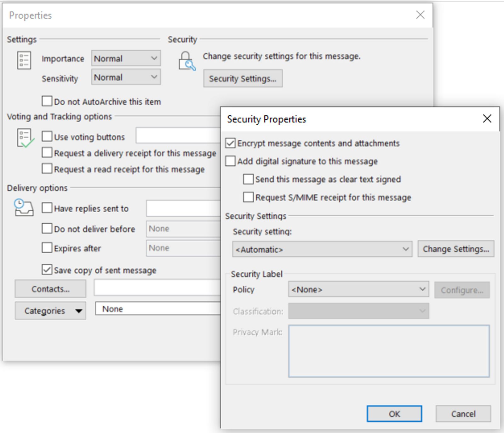Click the padlock security icon
Image resolution: width=504 pixels, height=433 pixels.
click(x=187, y=61)
